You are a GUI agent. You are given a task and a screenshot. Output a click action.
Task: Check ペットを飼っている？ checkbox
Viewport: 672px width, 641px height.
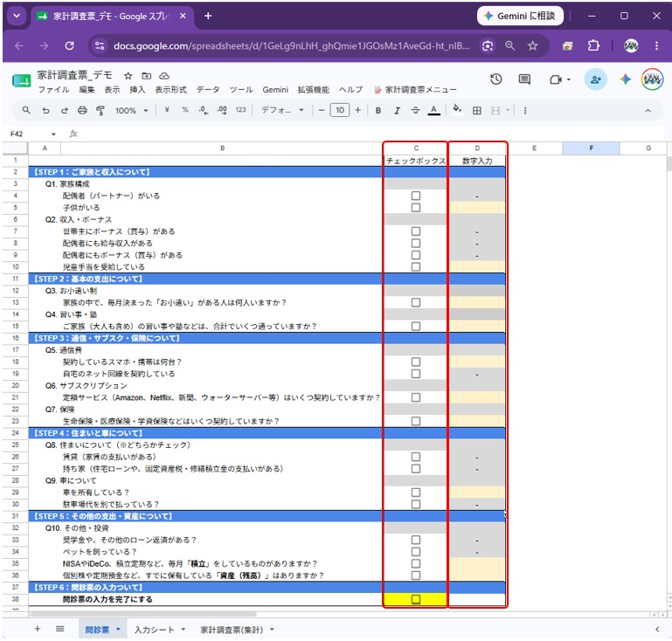point(416,552)
